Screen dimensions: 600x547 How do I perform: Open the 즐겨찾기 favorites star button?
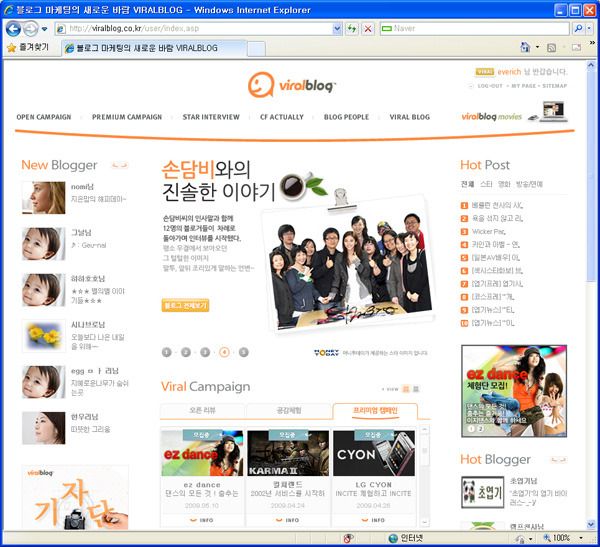[28, 47]
